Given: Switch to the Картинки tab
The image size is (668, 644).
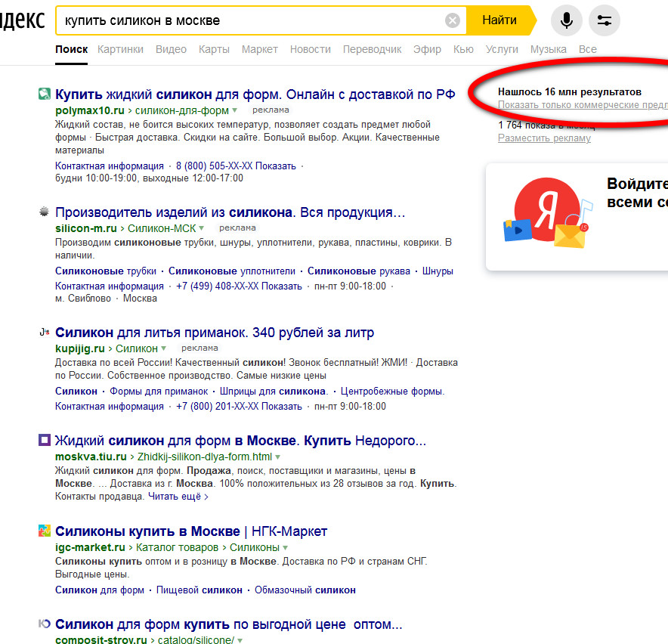Looking at the screenshot, I should pos(120,49).
